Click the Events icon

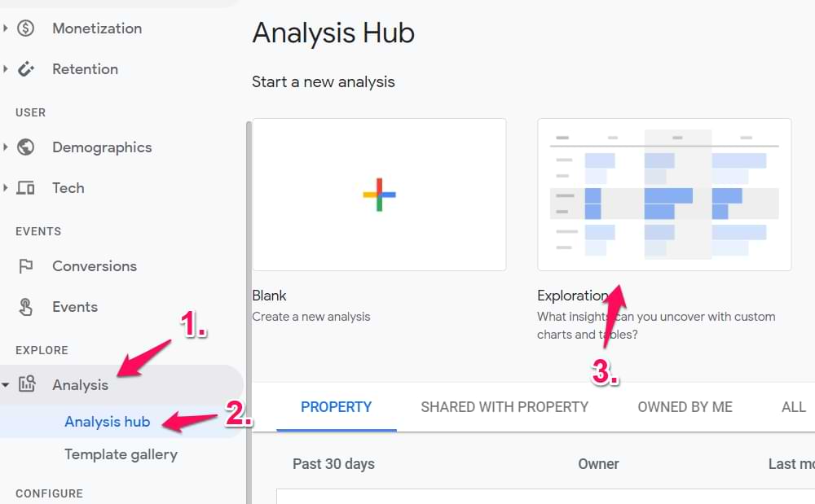point(27,307)
